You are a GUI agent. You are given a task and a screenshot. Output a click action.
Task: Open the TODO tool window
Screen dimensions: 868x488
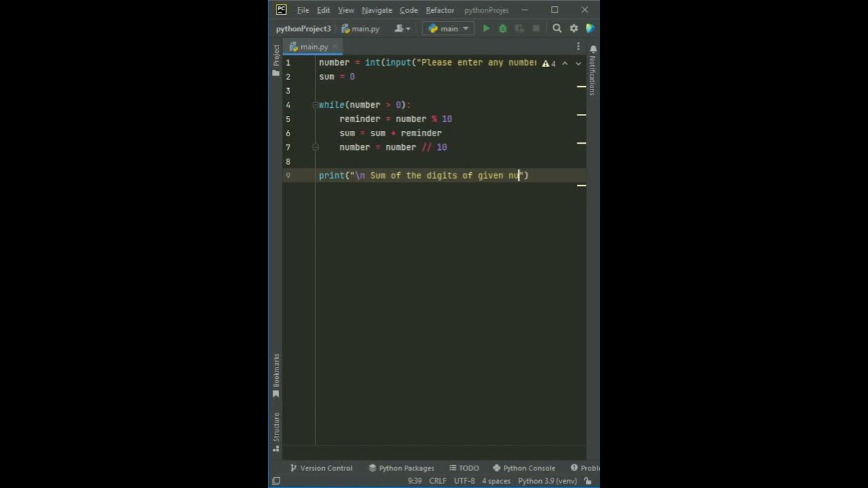click(x=463, y=468)
